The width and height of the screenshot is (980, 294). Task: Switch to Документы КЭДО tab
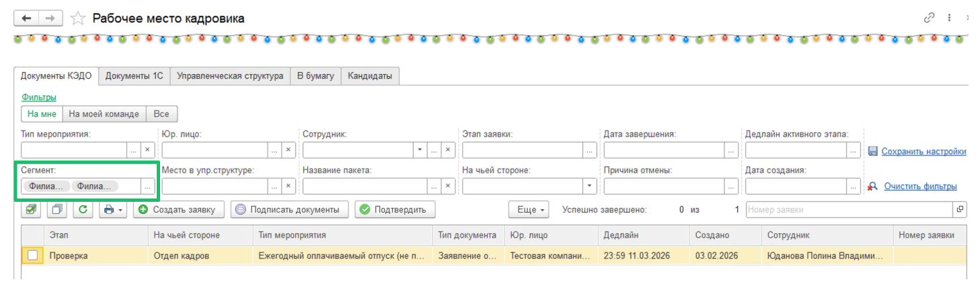pyautogui.click(x=56, y=76)
